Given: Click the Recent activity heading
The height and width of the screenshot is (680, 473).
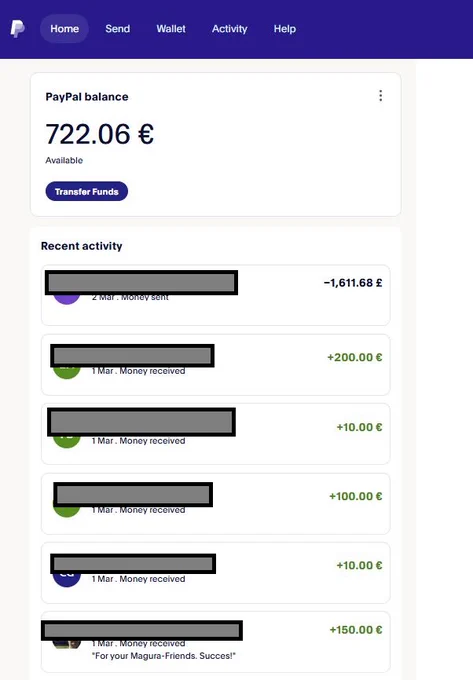Looking at the screenshot, I should click(x=82, y=246).
